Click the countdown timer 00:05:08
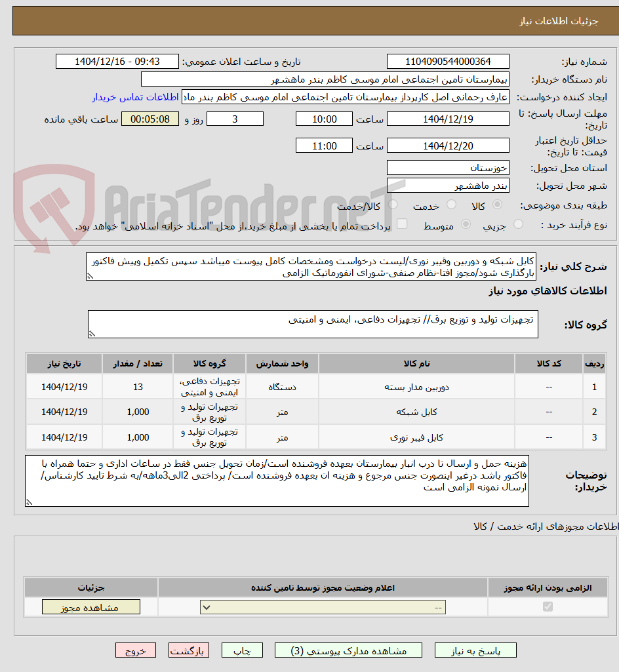The width and height of the screenshot is (619, 672). point(150,119)
